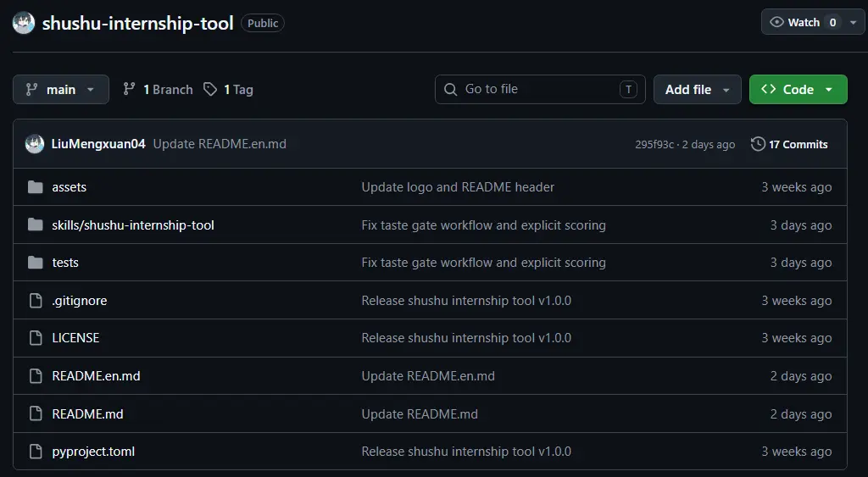Click the LICENSE file icon
Viewport: 868px width, 477px height.
coord(36,338)
